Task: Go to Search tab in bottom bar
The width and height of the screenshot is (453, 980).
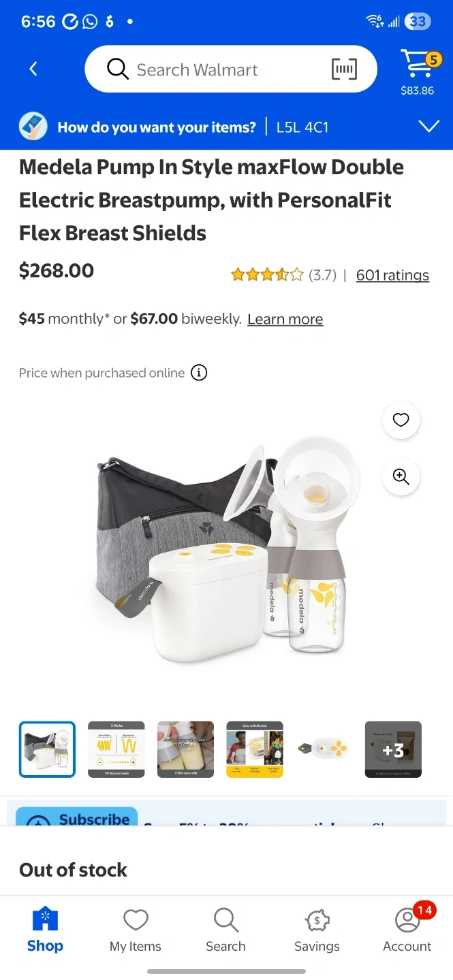Action: [225, 930]
